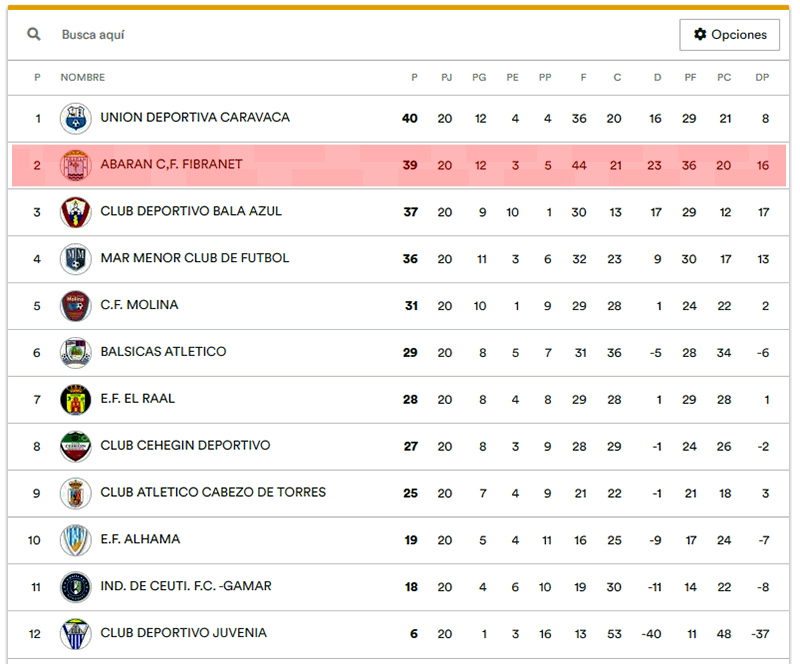
Task: Sort by the NOMBRE column header
Action: pos(82,77)
